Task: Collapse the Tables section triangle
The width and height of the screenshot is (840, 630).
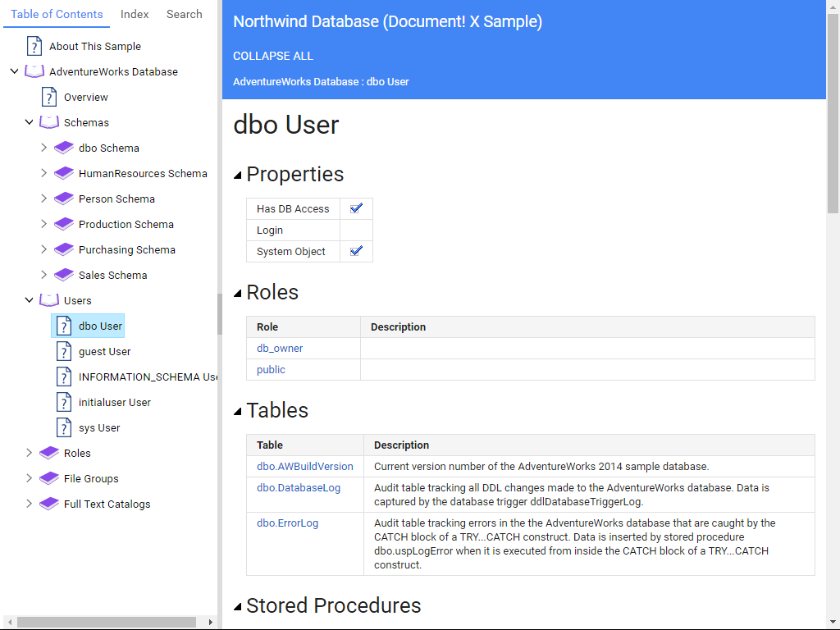Action: 238,412
